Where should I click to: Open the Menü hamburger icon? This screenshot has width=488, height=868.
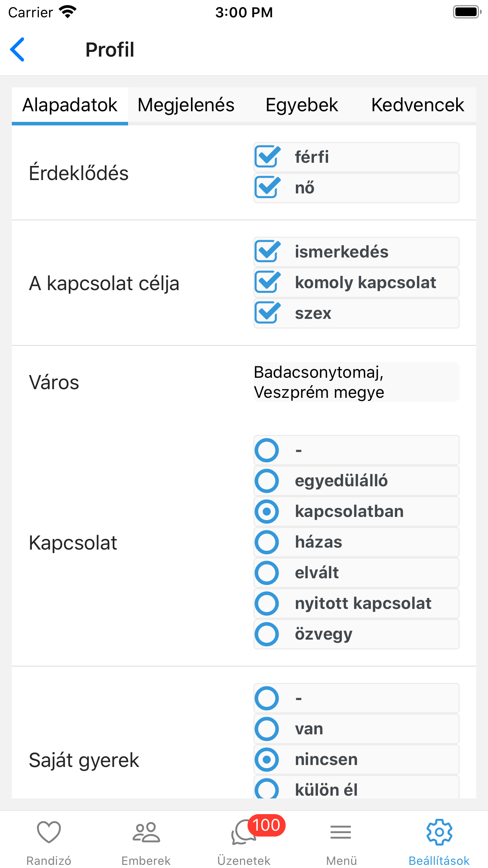point(341,833)
